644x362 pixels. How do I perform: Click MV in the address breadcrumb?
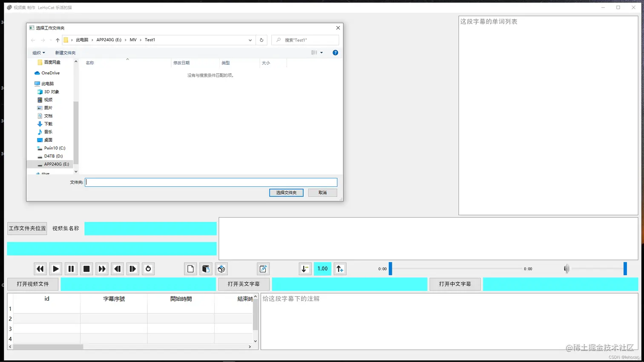(x=133, y=40)
